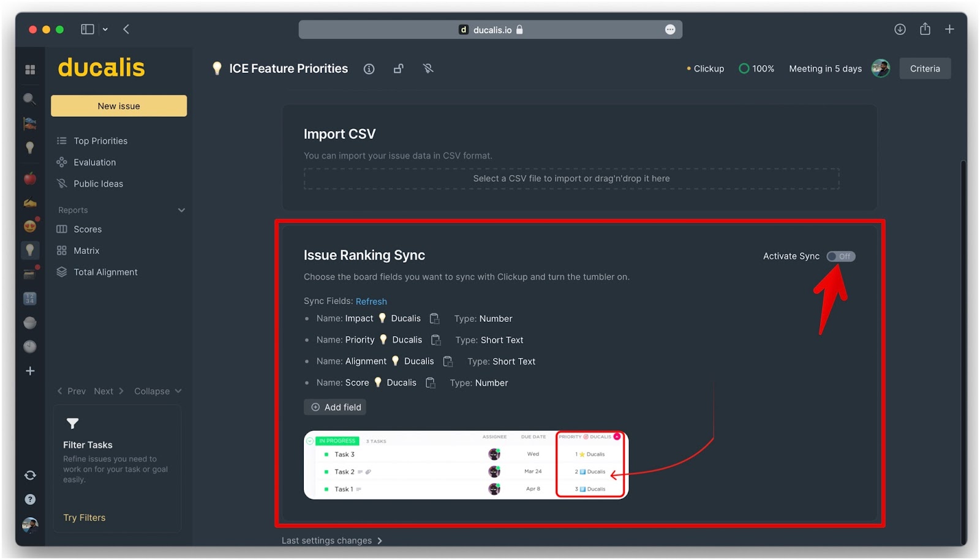The image size is (980, 560).
Task: Click the header user avatar near Criteria
Action: 881,69
